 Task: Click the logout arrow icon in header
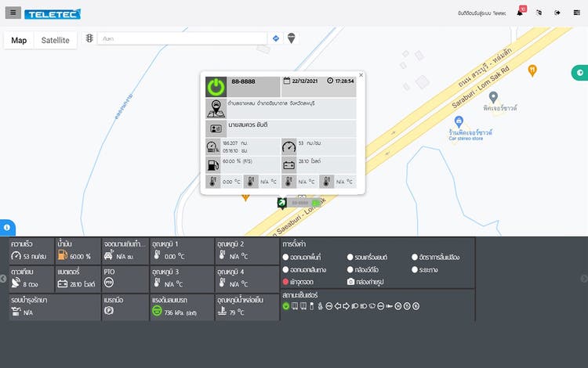(x=557, y=13)
